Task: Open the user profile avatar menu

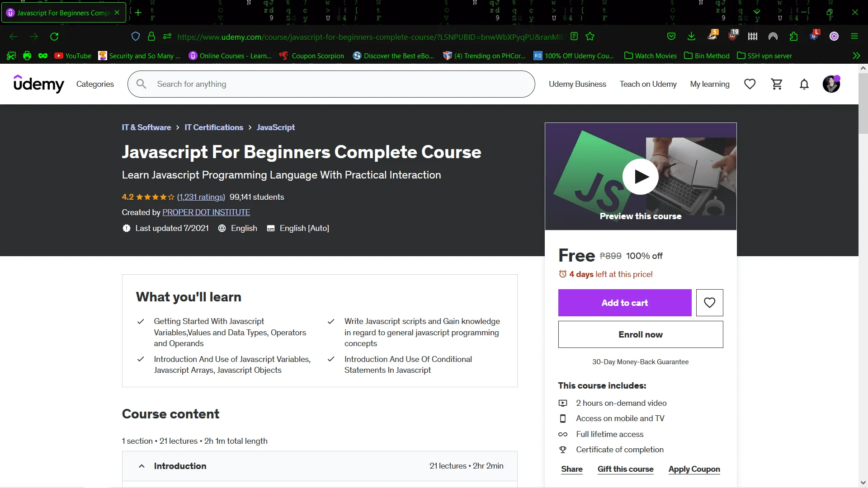Action: pyautogui.click(x=831, y=84)
